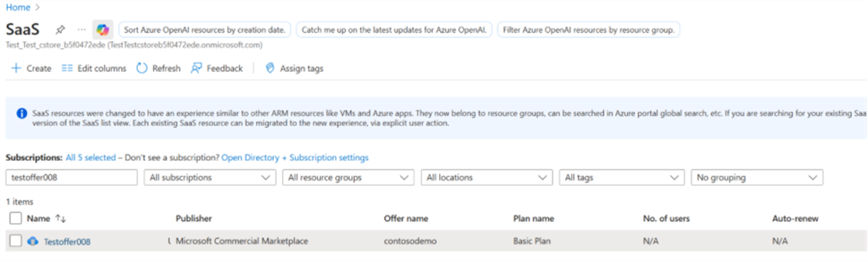Click the Create plus icon
This screenshot has width=868, height=262.
pos(16,68)
